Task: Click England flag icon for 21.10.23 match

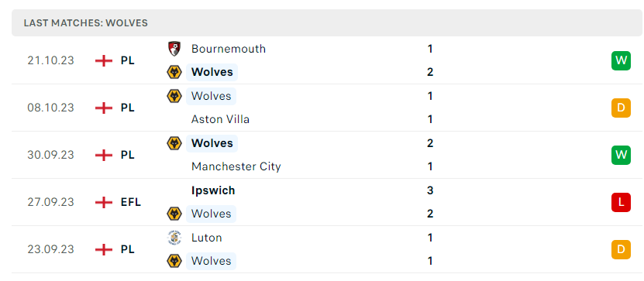Action: [x=104, y=60]
